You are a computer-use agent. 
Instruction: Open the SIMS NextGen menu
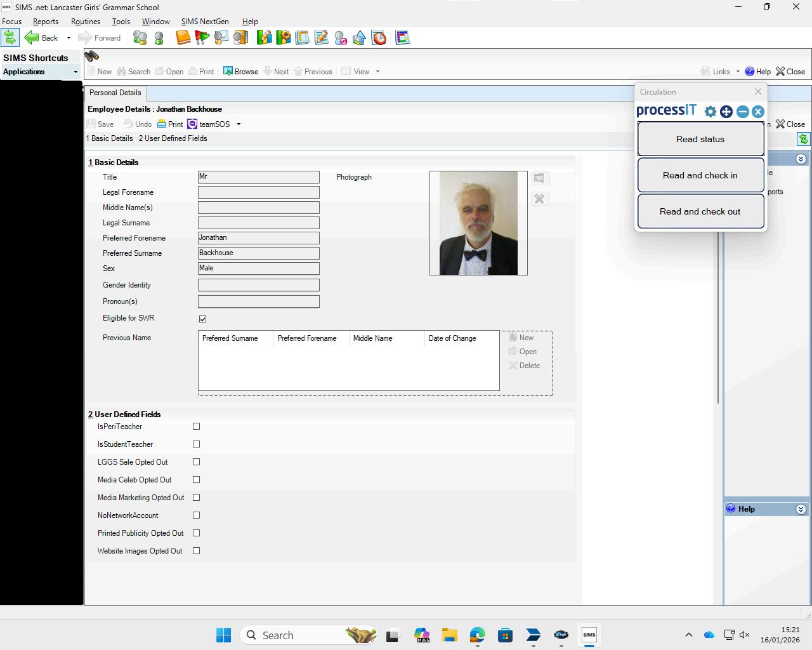[205, 21]
